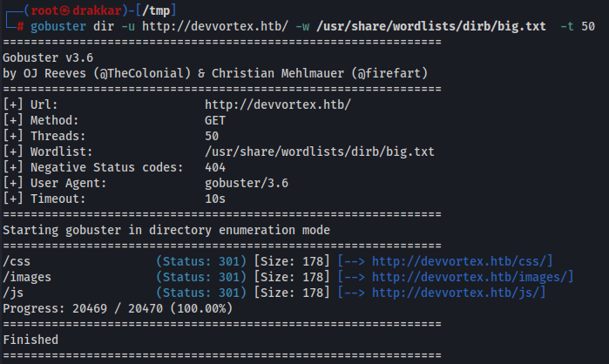Click the wordlist path /usr/share/wordlists/dirb/big.txt in command

click(x=431, y=26)
